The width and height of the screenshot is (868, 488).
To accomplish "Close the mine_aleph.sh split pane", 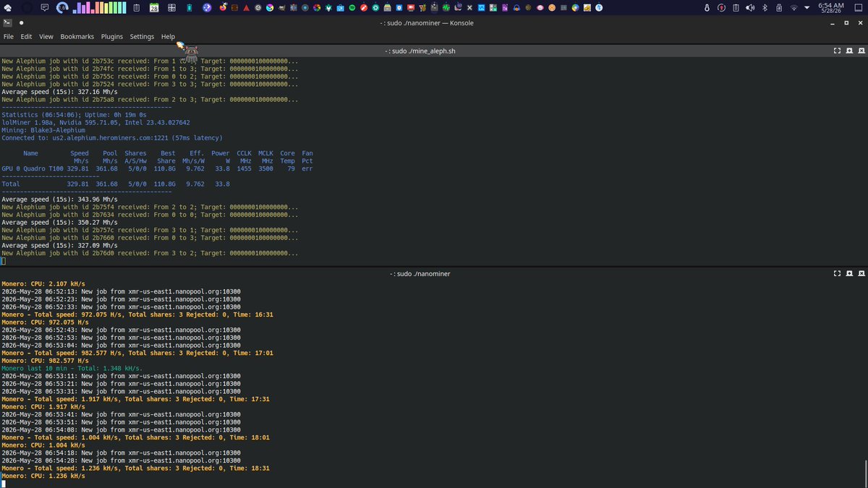I will [x=860, y=51].
